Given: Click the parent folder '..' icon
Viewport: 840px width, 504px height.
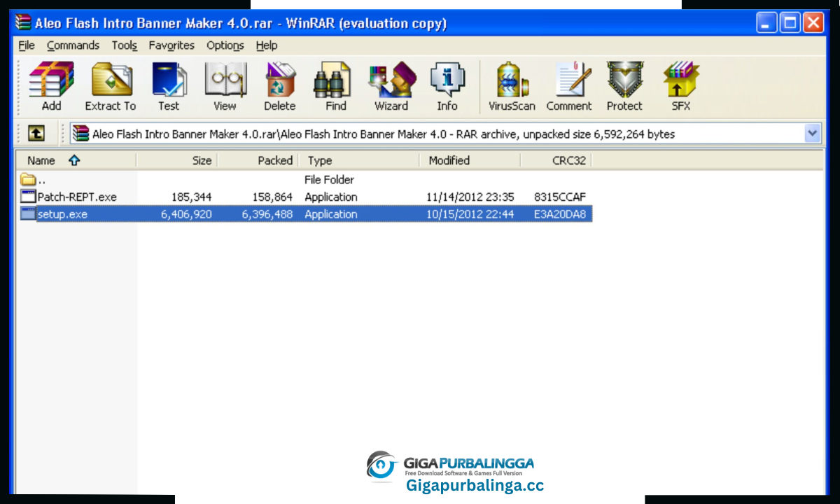Looking at the screenshot, I should pos(28,180).
